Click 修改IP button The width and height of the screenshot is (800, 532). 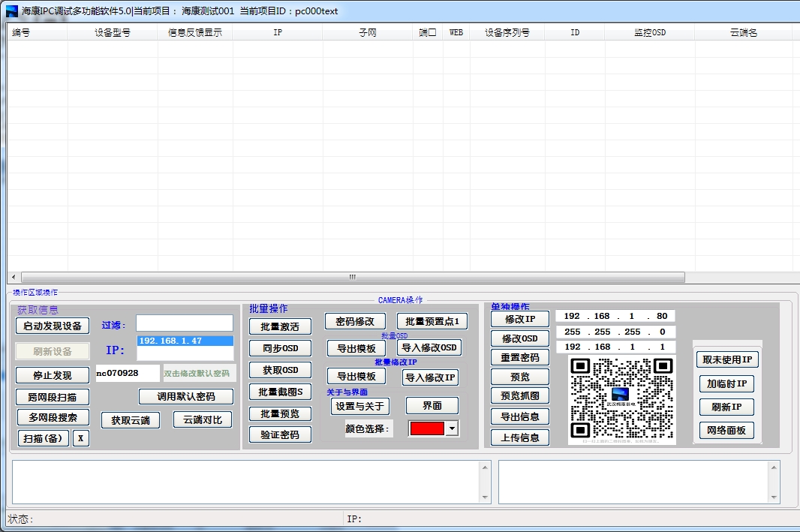point(520,319)
